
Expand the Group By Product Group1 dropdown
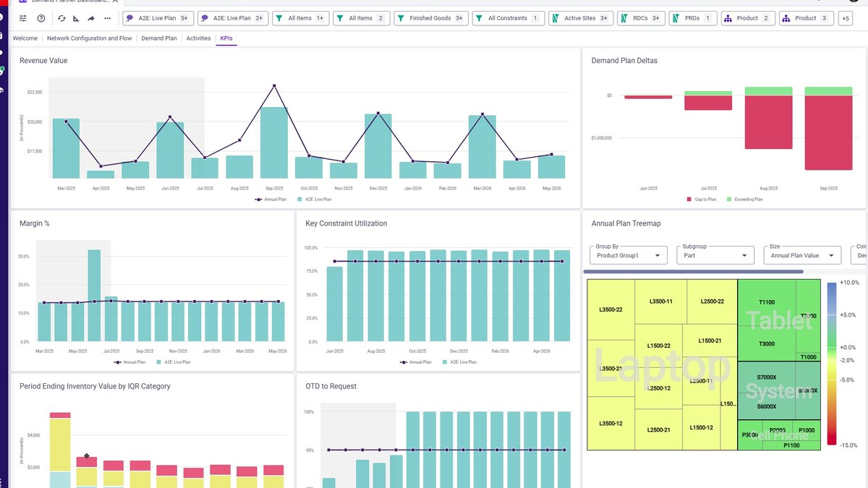click(x=629, y=254)
